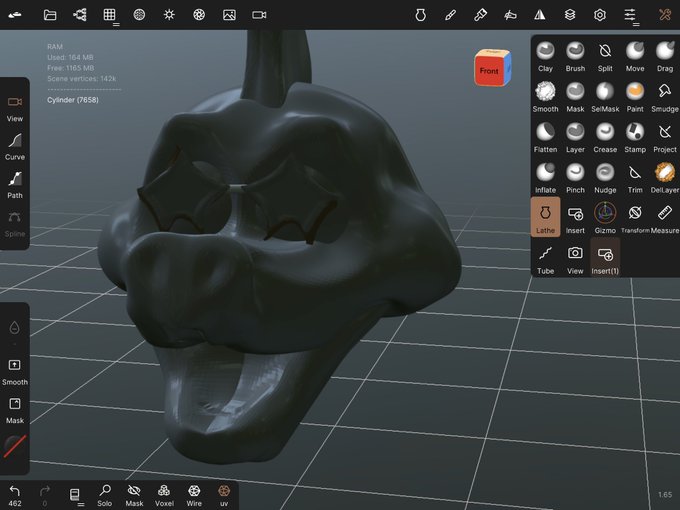Open the painting roller menu
This screenshot has height=510, width=680.
click(x=480, y=15)
